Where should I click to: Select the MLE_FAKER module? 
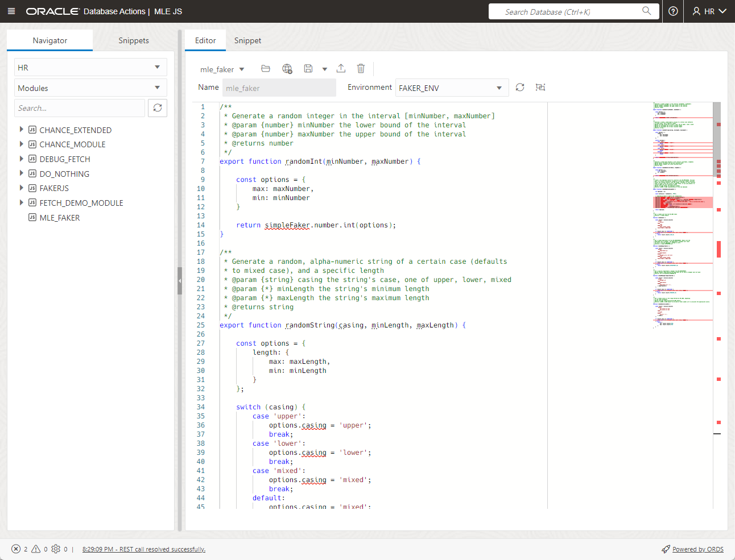coord(59,218)
